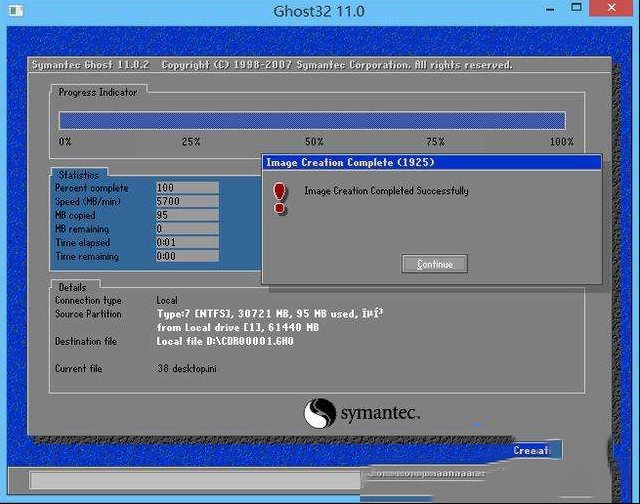Click the empty status field at bottom
This screenshot has width=640, height=504.
point(195,480)
